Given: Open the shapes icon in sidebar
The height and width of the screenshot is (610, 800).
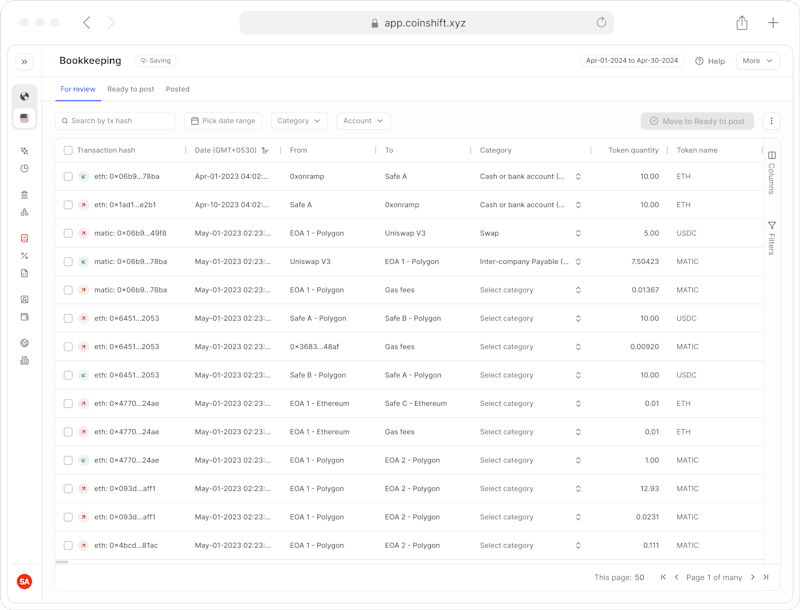Looking at the screenshot, I should (24, 212).
